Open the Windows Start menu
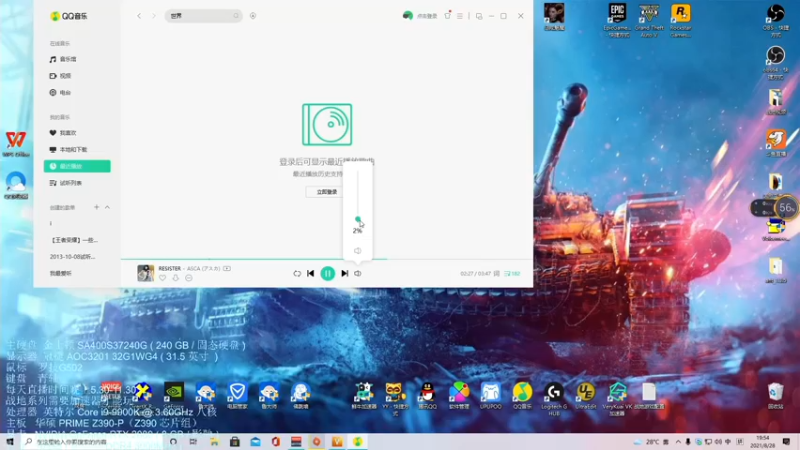 10,441
